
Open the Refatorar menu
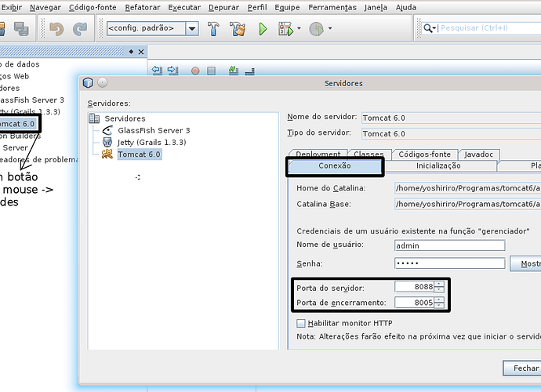coord(143,7)
